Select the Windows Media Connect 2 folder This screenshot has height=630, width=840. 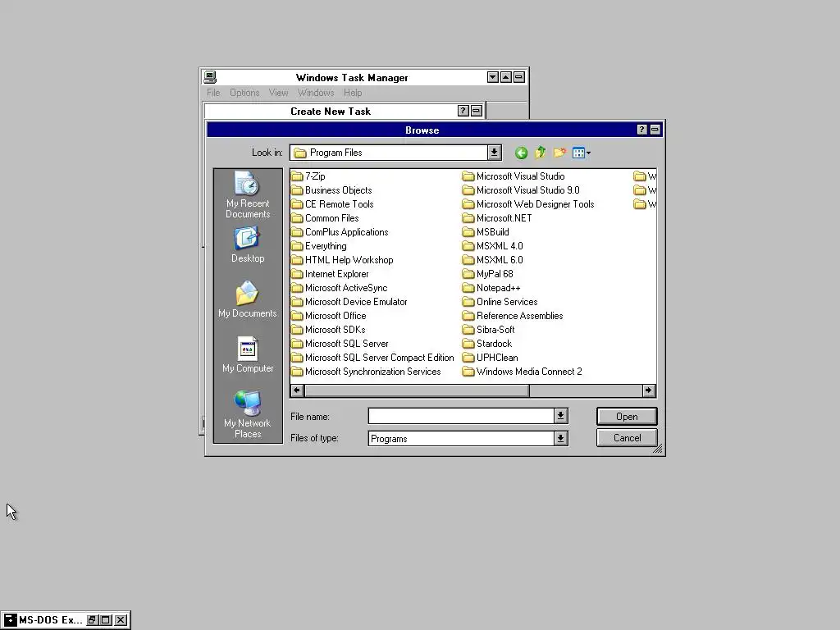click(523, 372)
